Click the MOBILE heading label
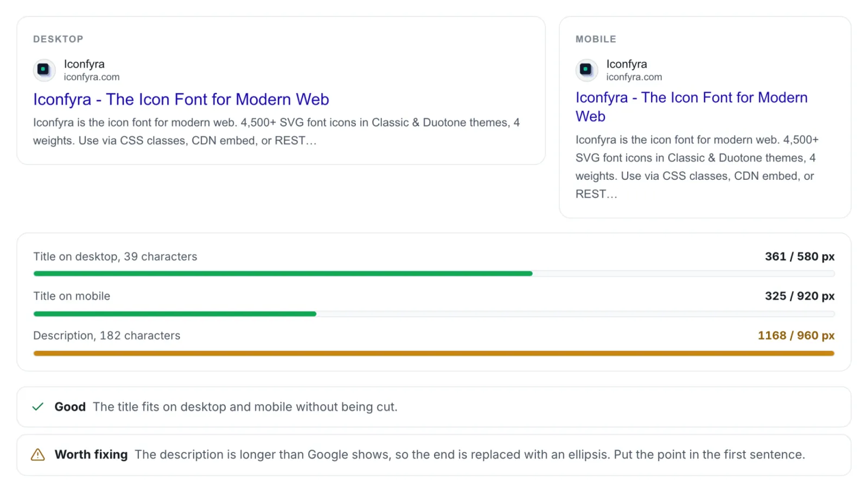This screenshot has height=492, width=868. [596, 39]
